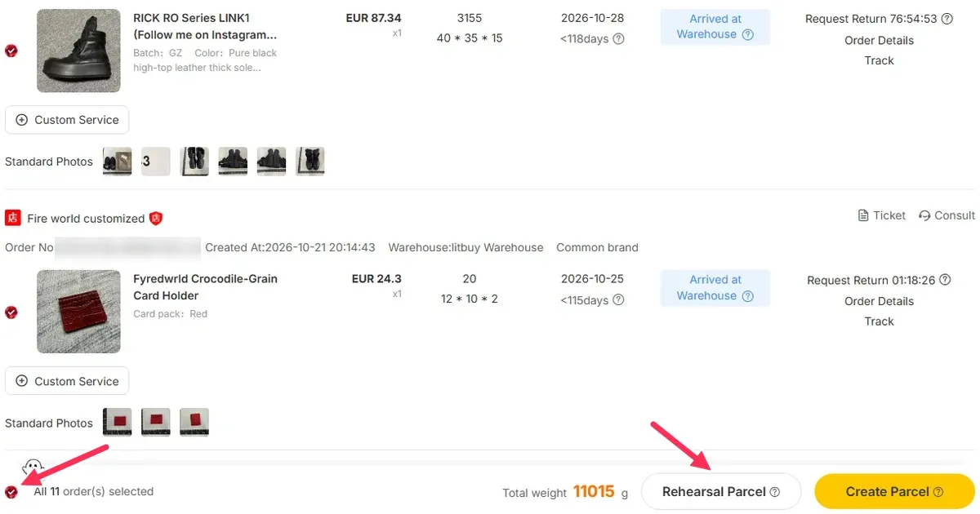The image size is (980, 514).
Task: Click help icon next to <118days
Action: 619,38
